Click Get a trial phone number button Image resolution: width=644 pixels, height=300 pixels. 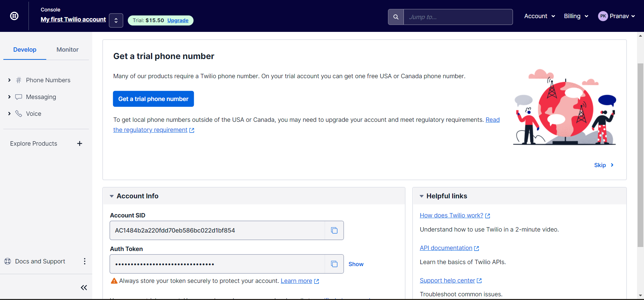coord(153,99)
